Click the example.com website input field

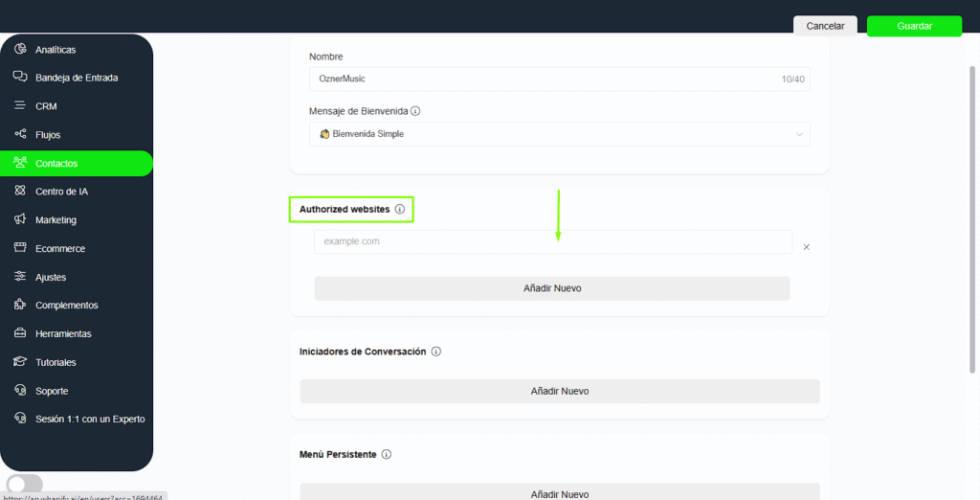point(552,242)
